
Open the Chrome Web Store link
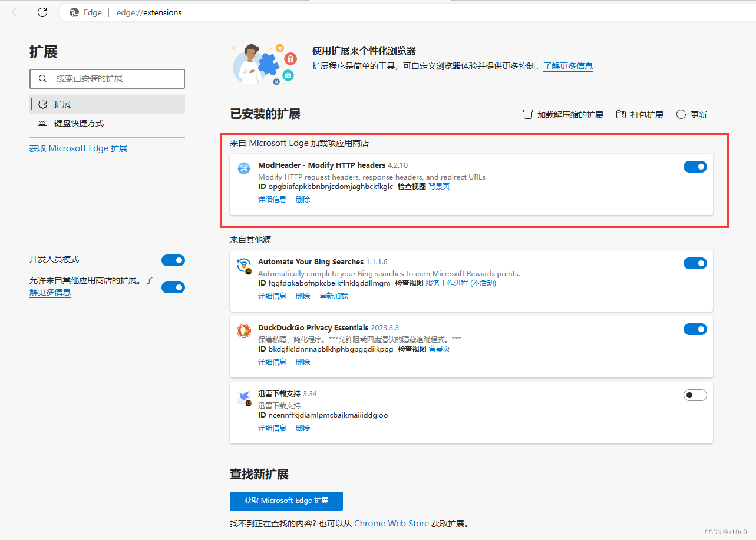391,524
